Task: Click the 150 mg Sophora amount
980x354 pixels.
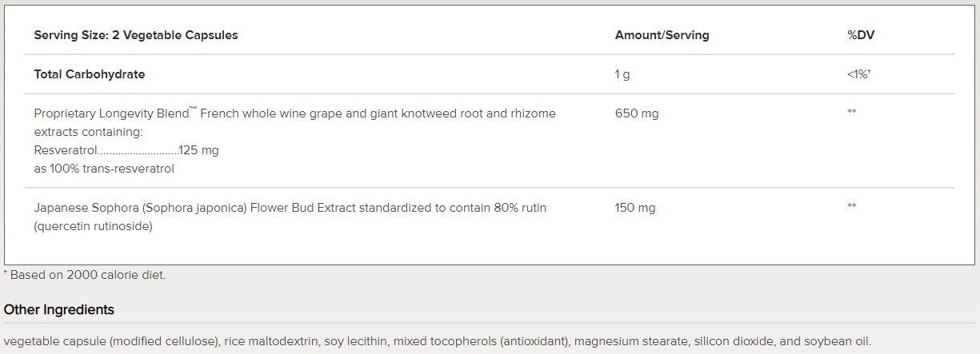Action: click(x=635, y=208)
